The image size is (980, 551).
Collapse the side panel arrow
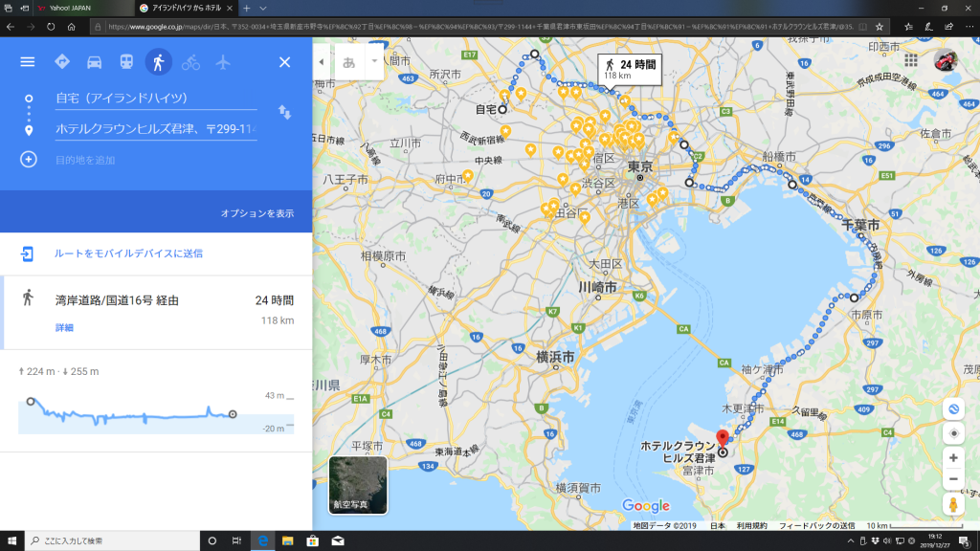click(322, 62)
